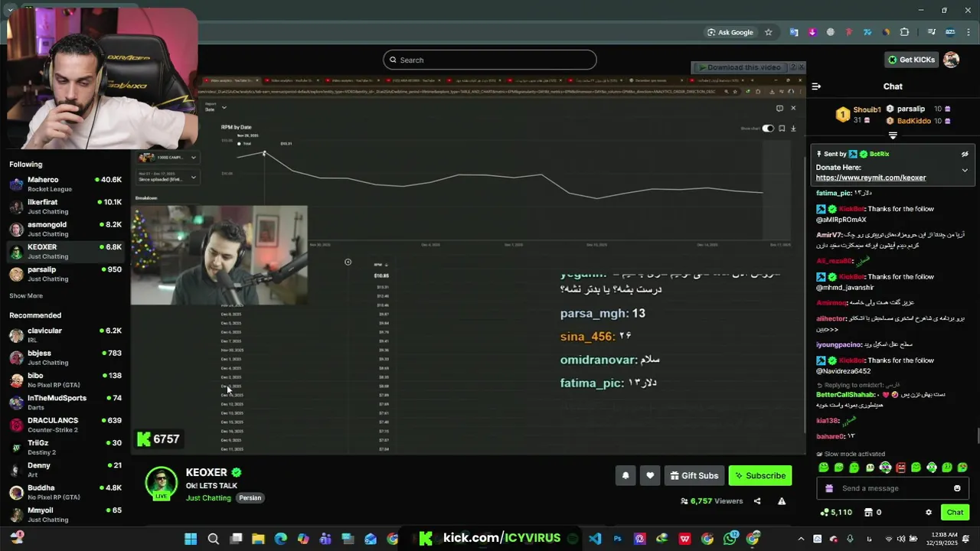The height and width of the screenshot is (551, 980).
Task: Open File Explorer from taskbar
Action: 258,539
